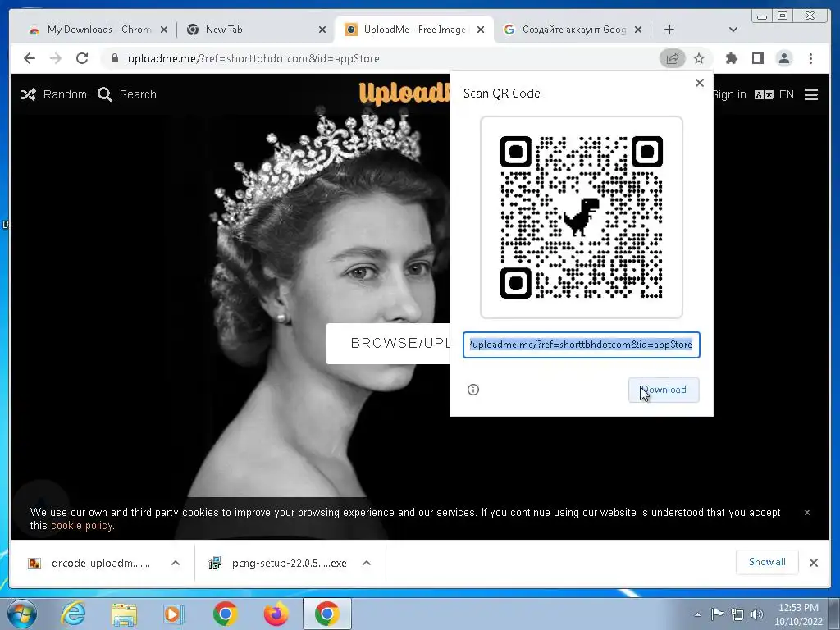Click the UploadMe logo
Image resolution: width=840 pixels, height=630 pixels.
pyautogui.click(x=404, y=94)
